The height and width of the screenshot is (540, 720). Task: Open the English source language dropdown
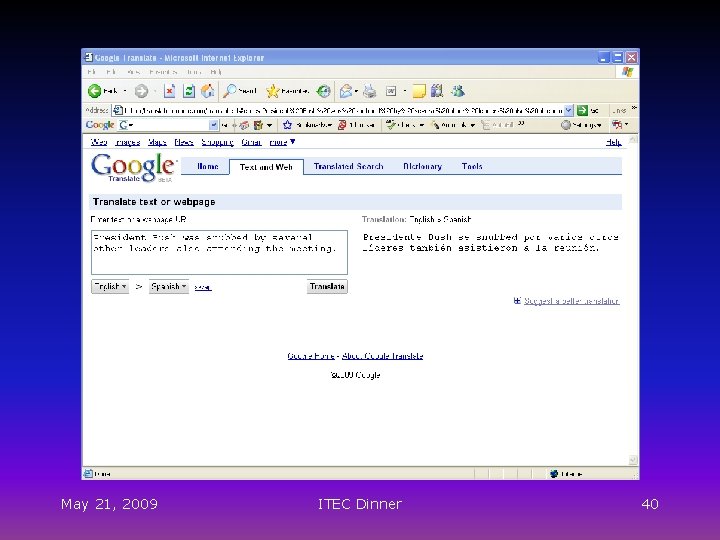click(110, 287)
